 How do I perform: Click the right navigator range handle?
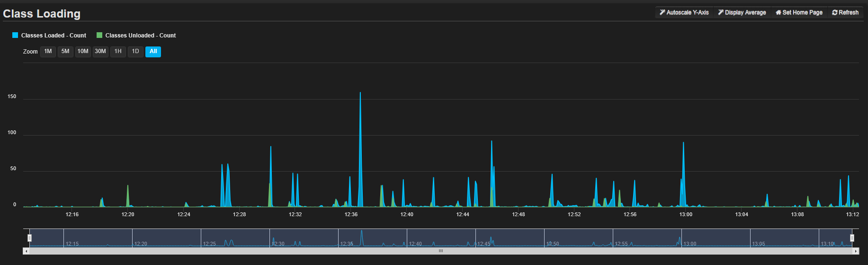click(852, 238)
